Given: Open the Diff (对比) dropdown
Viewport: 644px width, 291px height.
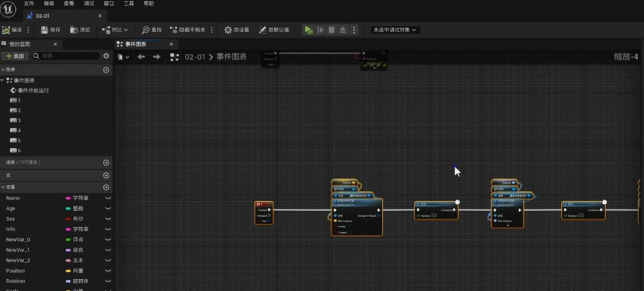Looking at the screenshot, I should pos(118,30).
